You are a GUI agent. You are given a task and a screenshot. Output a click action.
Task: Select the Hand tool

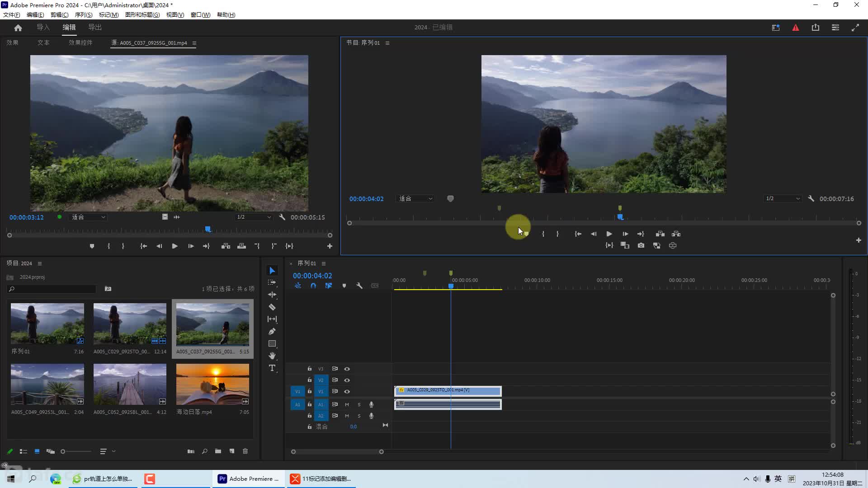(x=272, y=356)
